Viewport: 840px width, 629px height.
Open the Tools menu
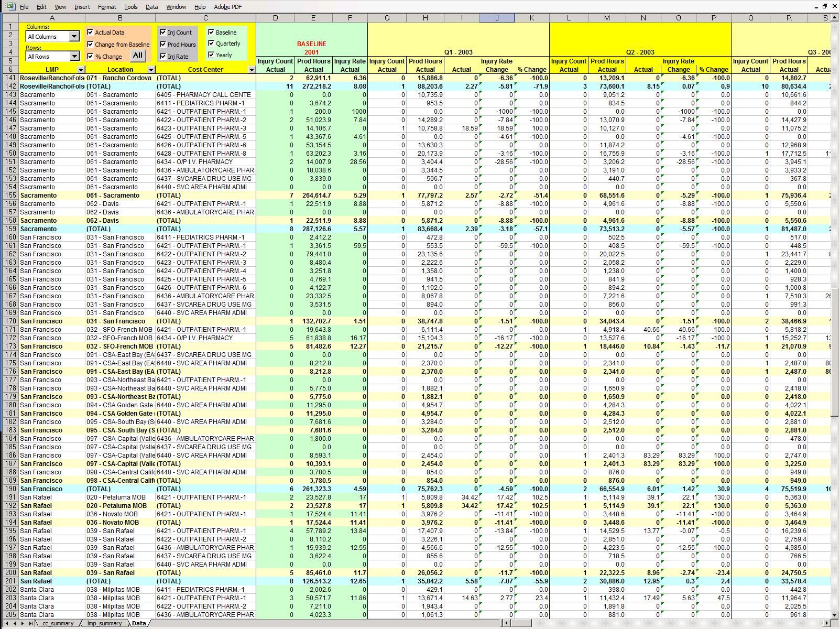pyautogui.click(x=131, y=7)
